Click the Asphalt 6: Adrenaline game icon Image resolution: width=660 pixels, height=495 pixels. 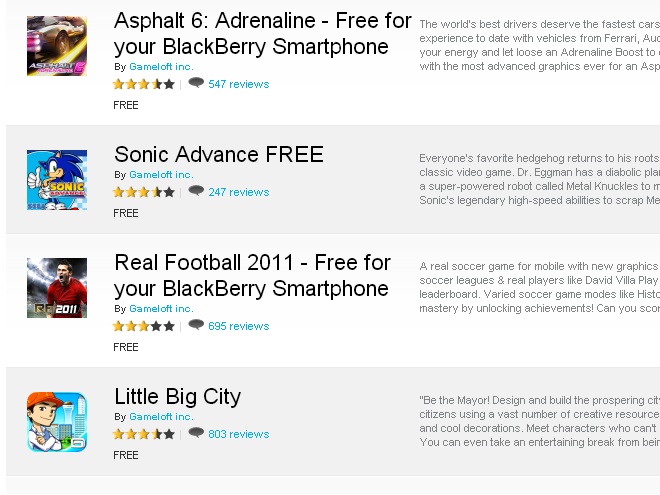pyautogui.click(x=56, y=46)
